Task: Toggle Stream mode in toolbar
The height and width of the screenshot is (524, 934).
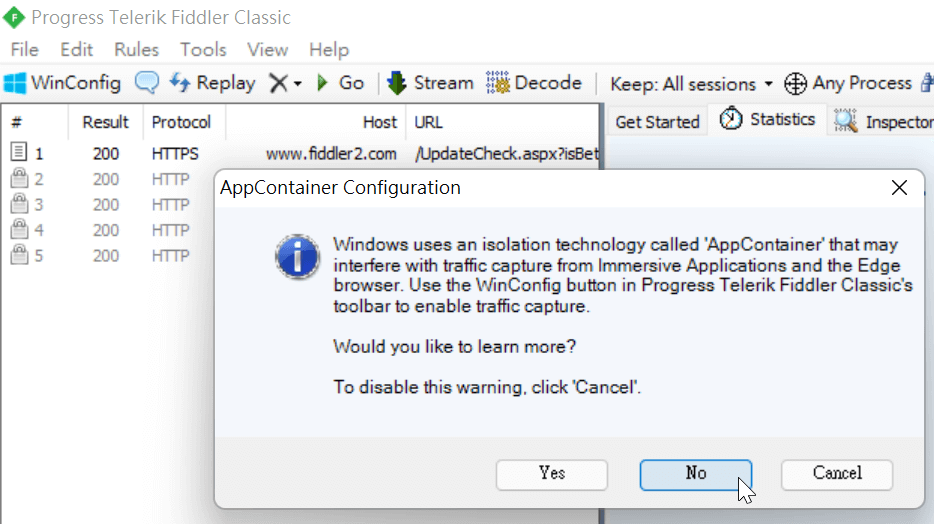Action: point(430,83)
